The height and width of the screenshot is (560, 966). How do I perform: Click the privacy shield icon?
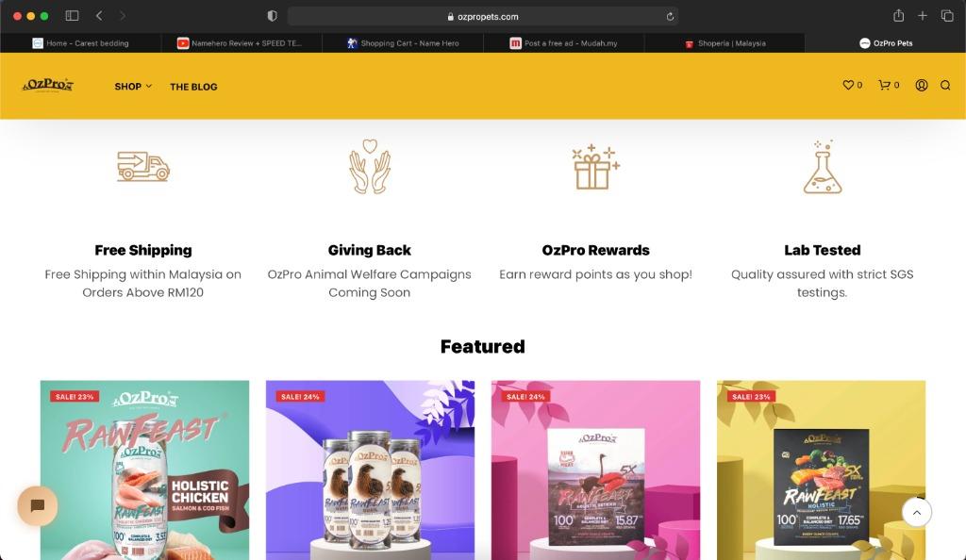coord(273,16)
